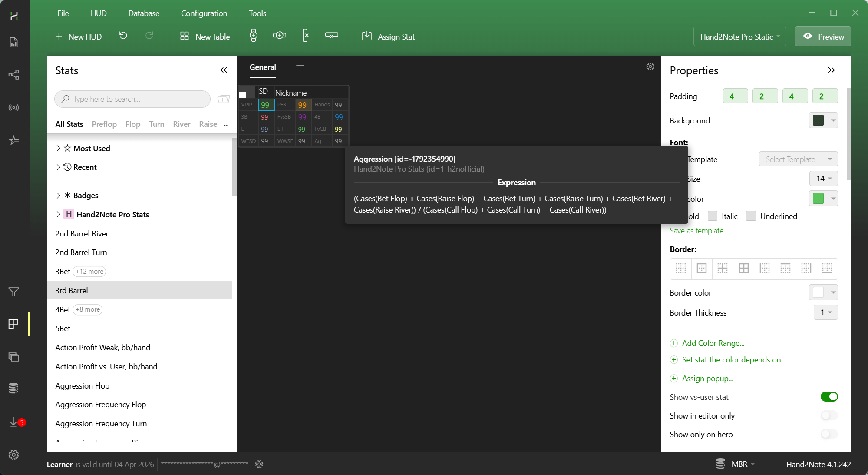The height and width of the screenshot is (475, 868).
Task: Click the New Table grid icon
Action: [185, 36]
